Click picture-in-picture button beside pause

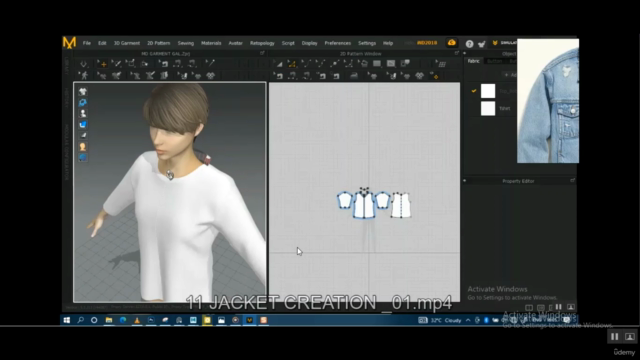[630, 336]
